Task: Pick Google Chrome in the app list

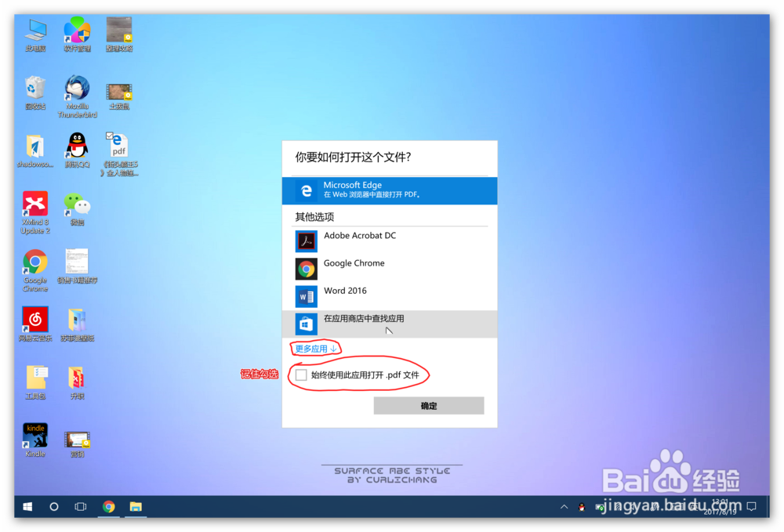Action: coord(390,268)
